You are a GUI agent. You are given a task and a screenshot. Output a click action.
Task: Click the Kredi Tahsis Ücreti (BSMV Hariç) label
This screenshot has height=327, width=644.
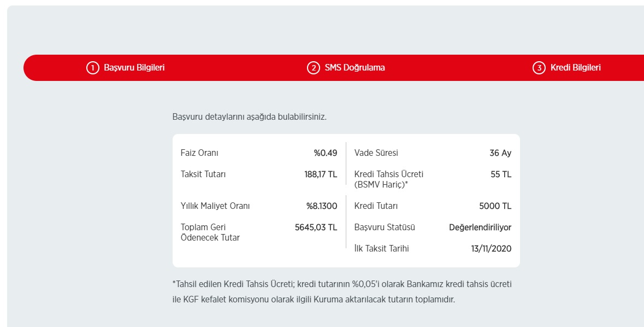[x=388, y=179]
